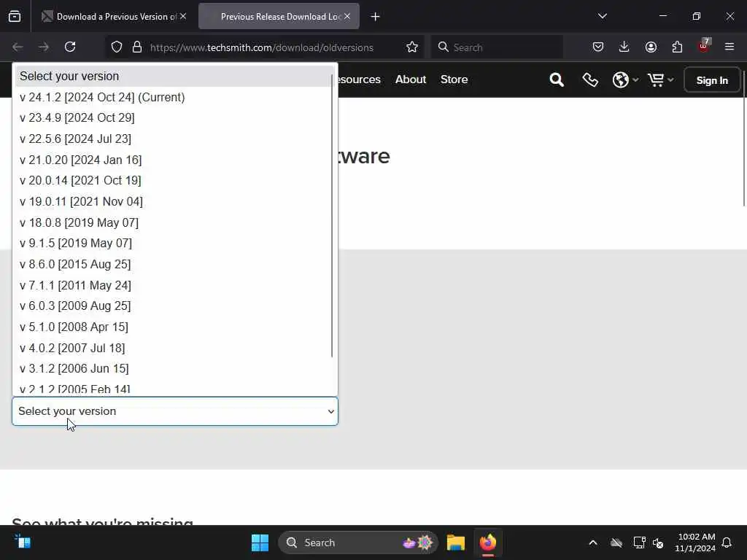The width and height of the screenshot is (747, 560).
Task: Show hidden system tray icons
Action: 593,542
